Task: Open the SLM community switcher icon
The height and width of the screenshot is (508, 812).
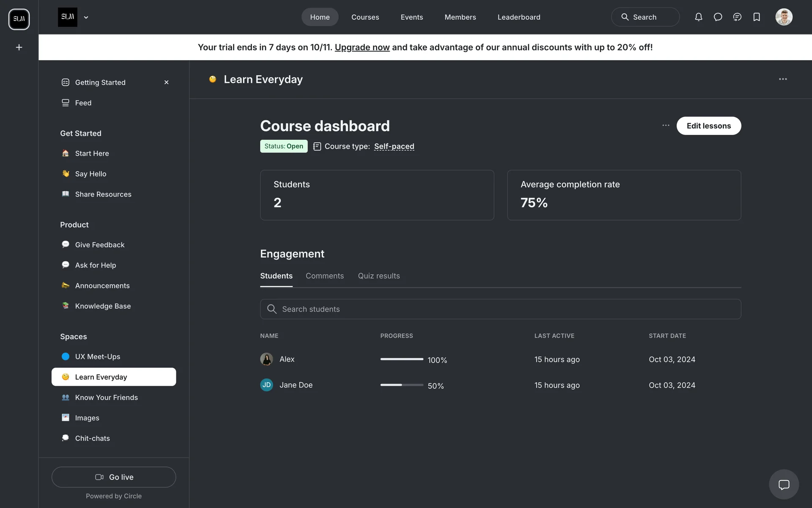Action: pos(19,19)
